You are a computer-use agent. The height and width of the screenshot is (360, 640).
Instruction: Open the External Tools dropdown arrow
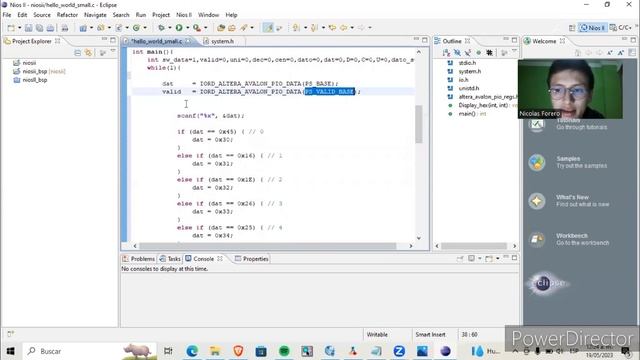(x=205, y=28)
